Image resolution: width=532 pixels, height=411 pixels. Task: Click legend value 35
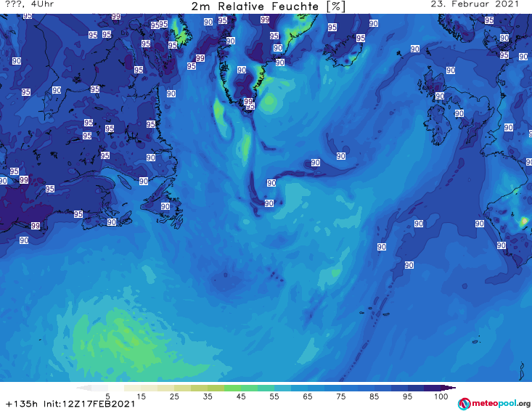click(208, 396)
